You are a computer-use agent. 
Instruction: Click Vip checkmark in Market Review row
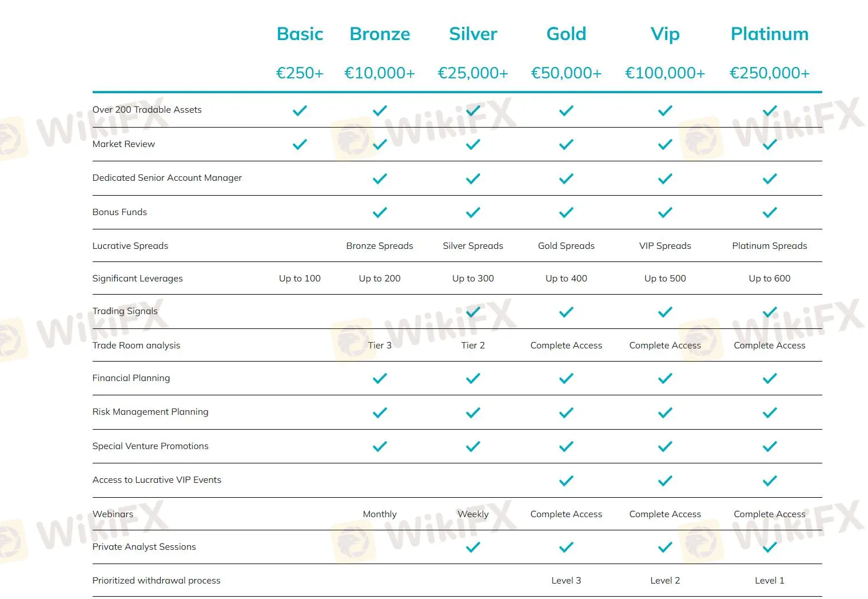pos(665,145)
